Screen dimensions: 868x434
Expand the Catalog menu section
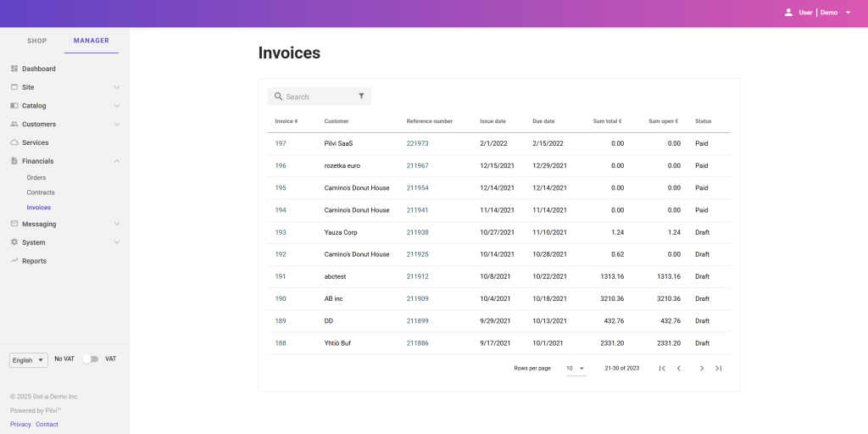point(116,106)
